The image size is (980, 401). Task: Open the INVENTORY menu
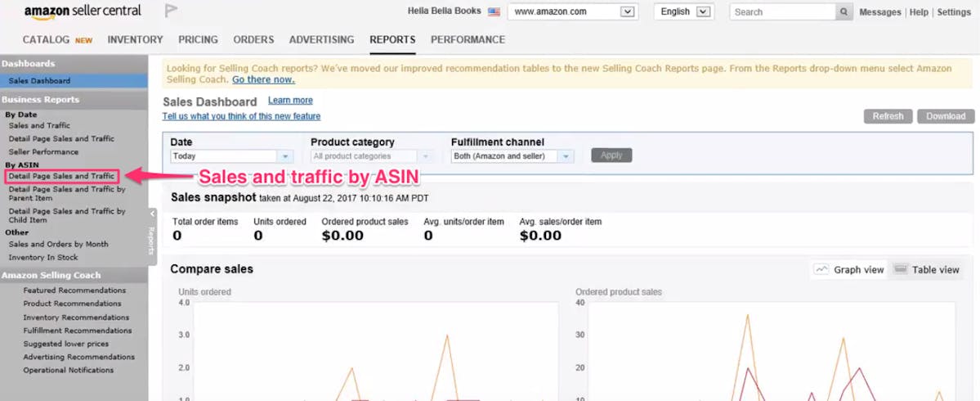[x=135, y=39]
